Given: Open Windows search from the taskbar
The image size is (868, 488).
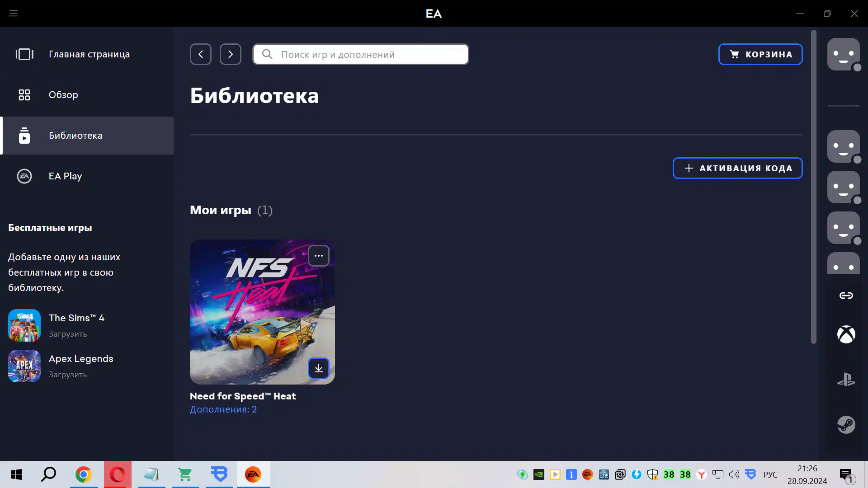Looking at the screenshot, I should click(x=49, y=474).
